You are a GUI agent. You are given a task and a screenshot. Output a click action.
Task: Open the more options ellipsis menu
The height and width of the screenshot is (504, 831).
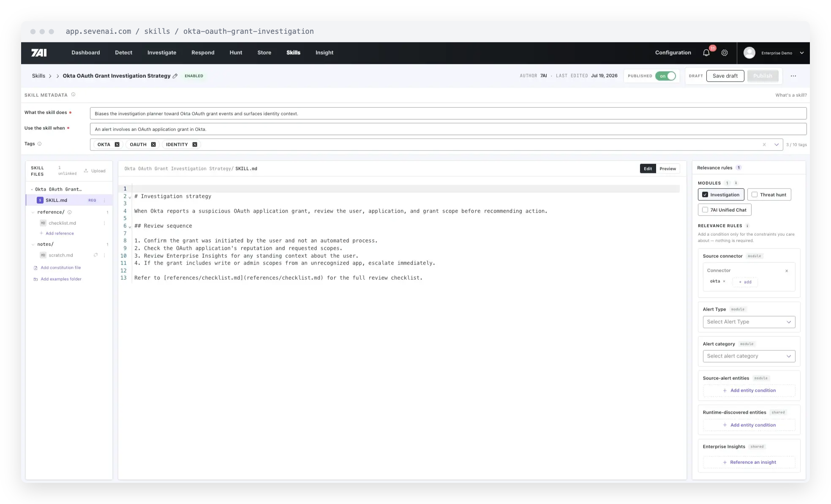tap(793, 76)
